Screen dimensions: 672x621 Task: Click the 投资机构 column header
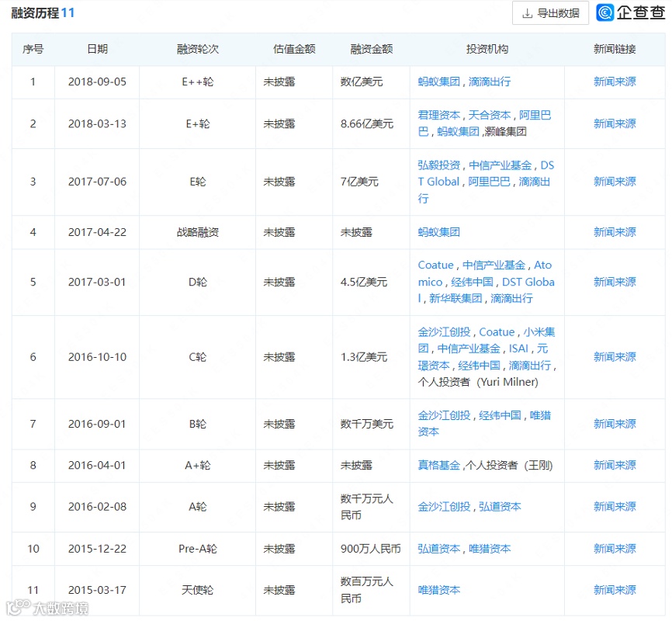coord(487,49)
